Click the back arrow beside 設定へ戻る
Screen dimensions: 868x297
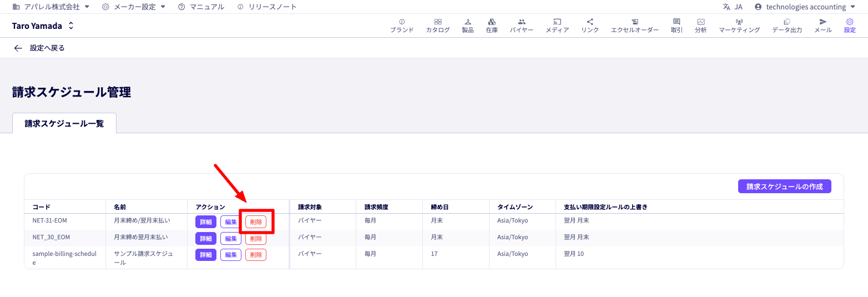click(18, 48)
